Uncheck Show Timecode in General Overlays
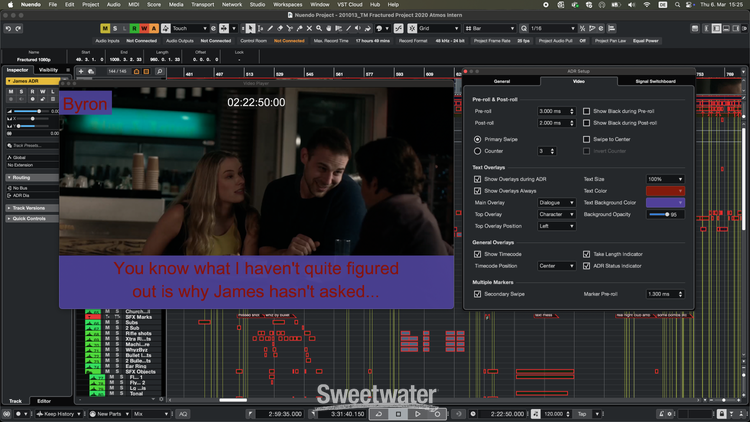The height and width of the screenshot is (422, 750). point(477,254)
